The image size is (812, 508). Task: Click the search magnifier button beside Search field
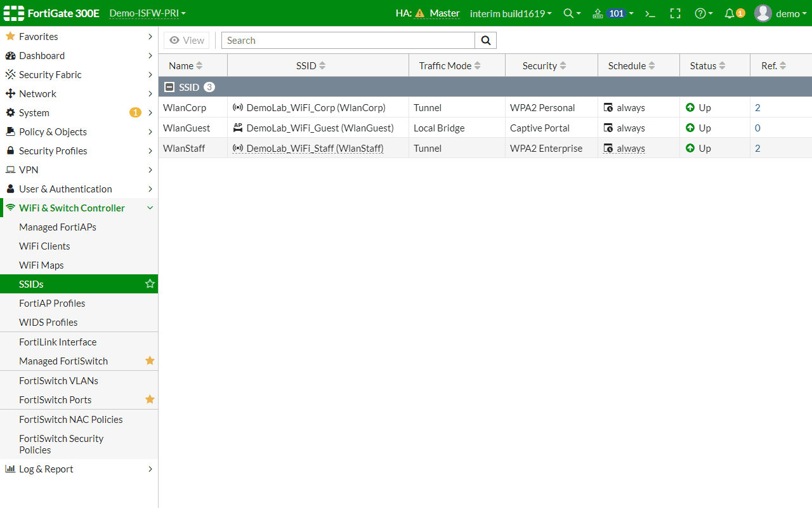tap(485, 41)
